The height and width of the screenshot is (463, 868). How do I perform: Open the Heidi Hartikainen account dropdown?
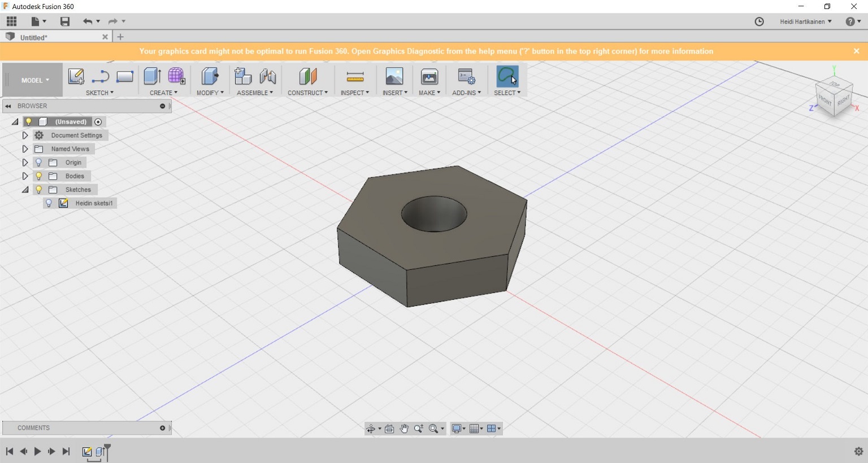[x=806, y=21]
